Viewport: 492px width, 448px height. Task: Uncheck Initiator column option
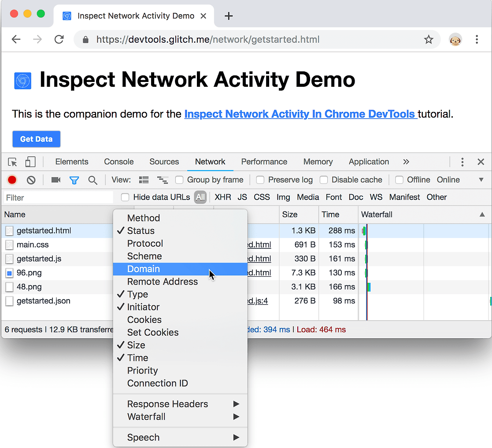pyautogui.click(x=180, y=307)
